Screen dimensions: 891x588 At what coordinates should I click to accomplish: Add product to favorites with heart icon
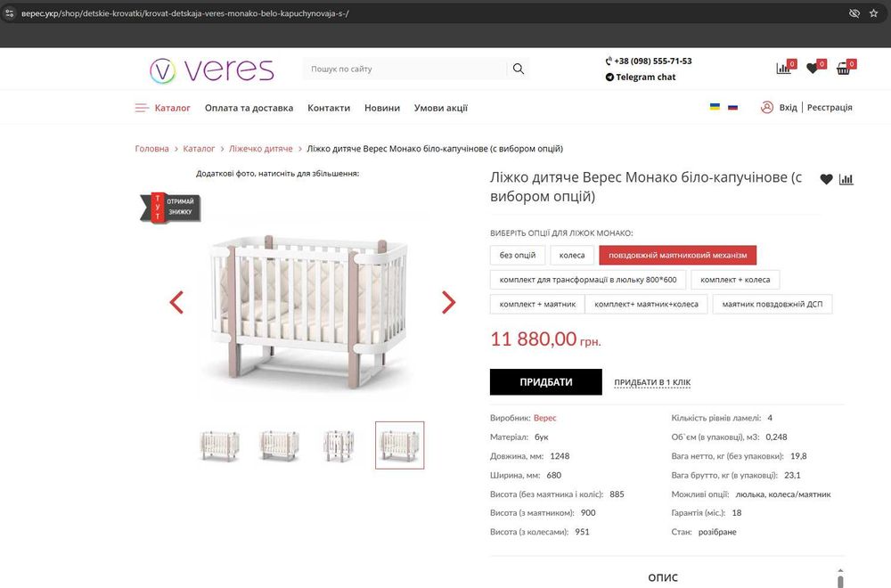tap(826, 180)
